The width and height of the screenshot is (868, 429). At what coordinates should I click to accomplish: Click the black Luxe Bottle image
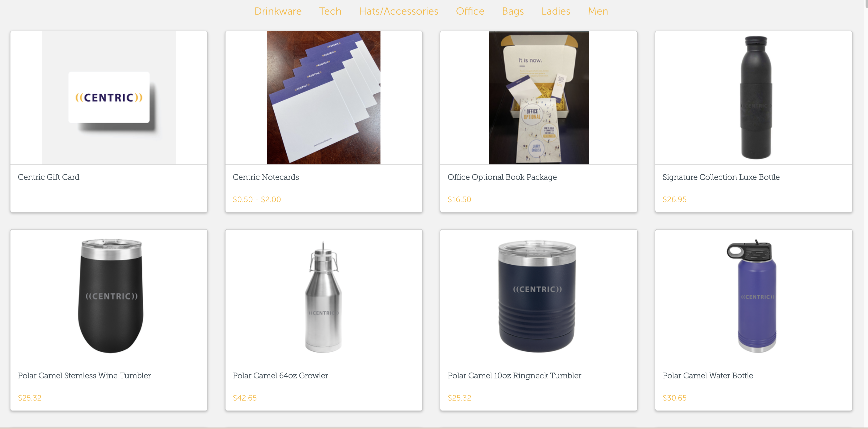[x=756, y=98]
